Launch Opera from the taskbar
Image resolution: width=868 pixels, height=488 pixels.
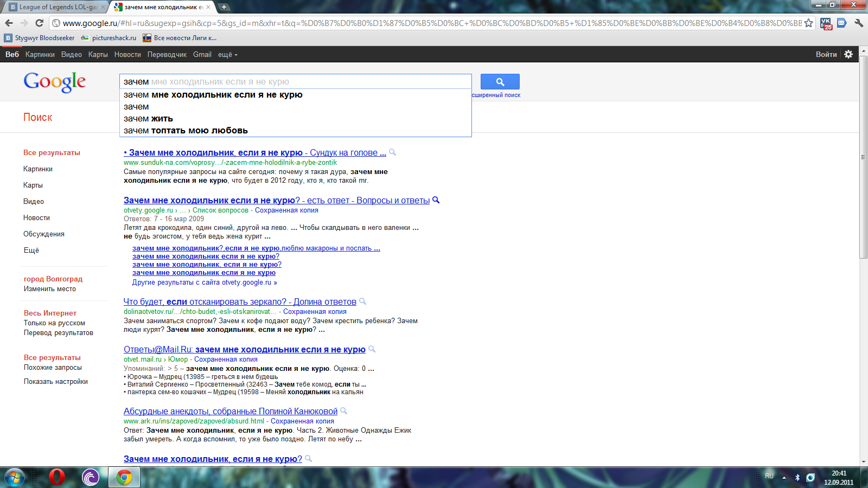[57, 477]
